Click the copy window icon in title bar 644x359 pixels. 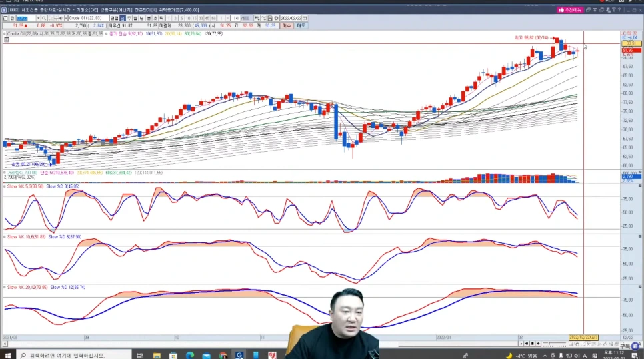pos(589,10)
